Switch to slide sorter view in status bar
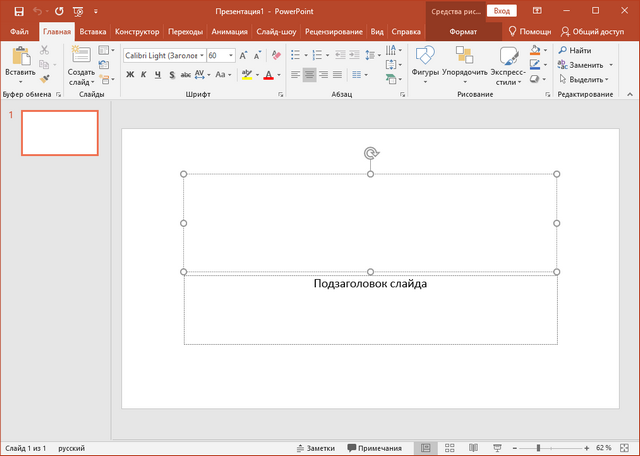This screenshot has height=456, width=640. (x=449, y=448)
